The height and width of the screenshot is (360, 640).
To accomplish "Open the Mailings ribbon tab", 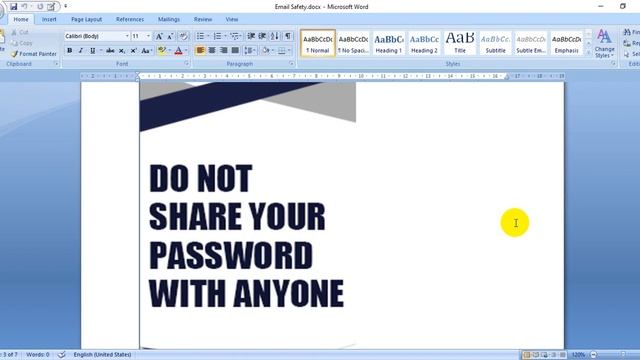I will 169,19.
